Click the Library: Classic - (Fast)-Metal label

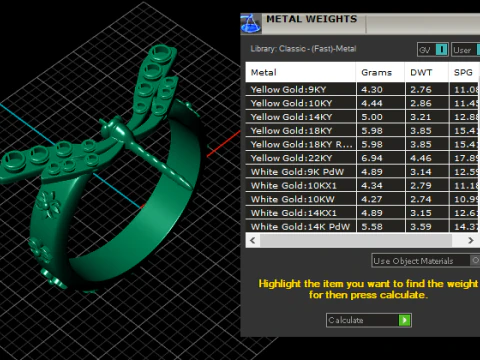303,49
